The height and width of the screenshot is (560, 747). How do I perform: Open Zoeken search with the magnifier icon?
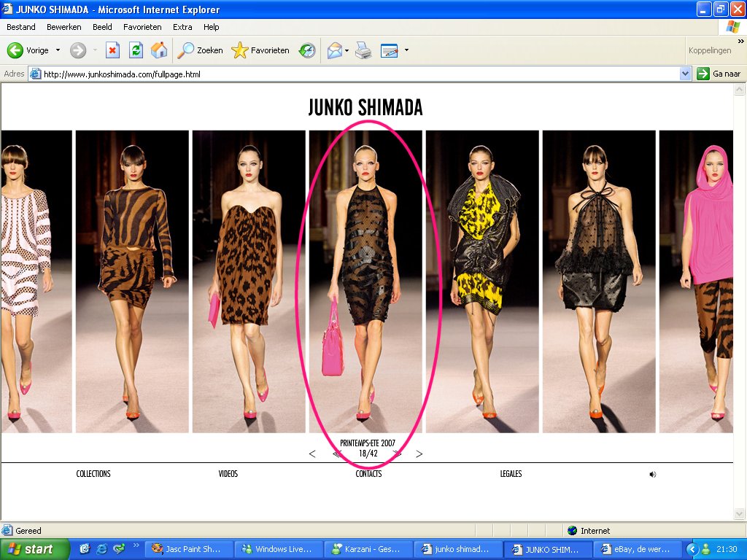(x=185, y=50)
